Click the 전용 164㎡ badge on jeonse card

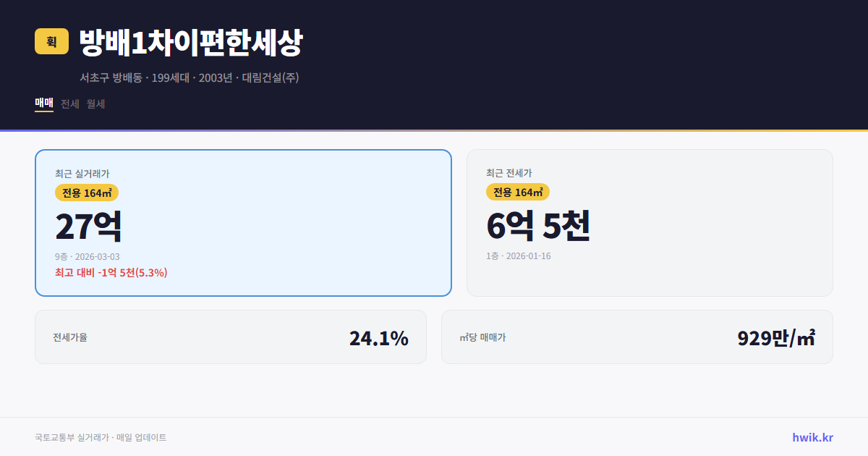[x=518, y=192]
